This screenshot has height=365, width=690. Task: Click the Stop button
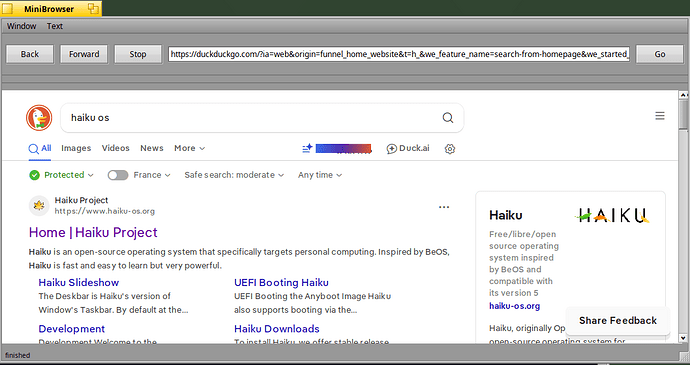click(138, 54)
